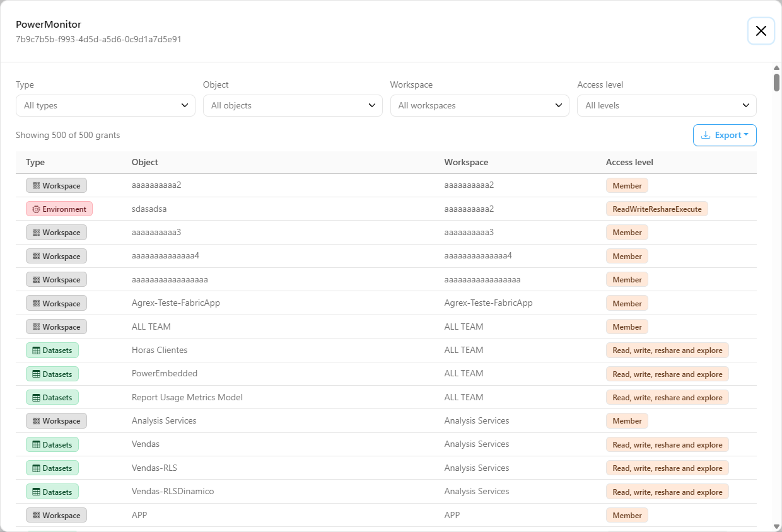Click the ALL TEAM workspace cell for PowerEmbedded

coord(464,373)
